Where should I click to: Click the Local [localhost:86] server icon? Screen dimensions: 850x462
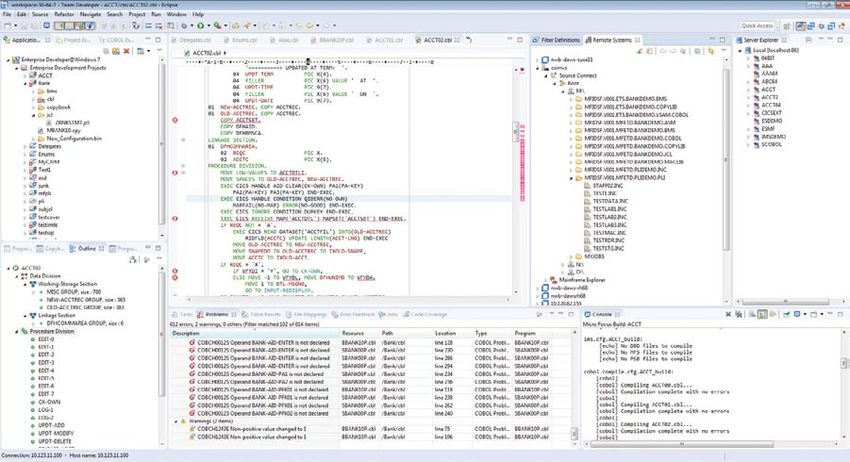click(748, 50)
